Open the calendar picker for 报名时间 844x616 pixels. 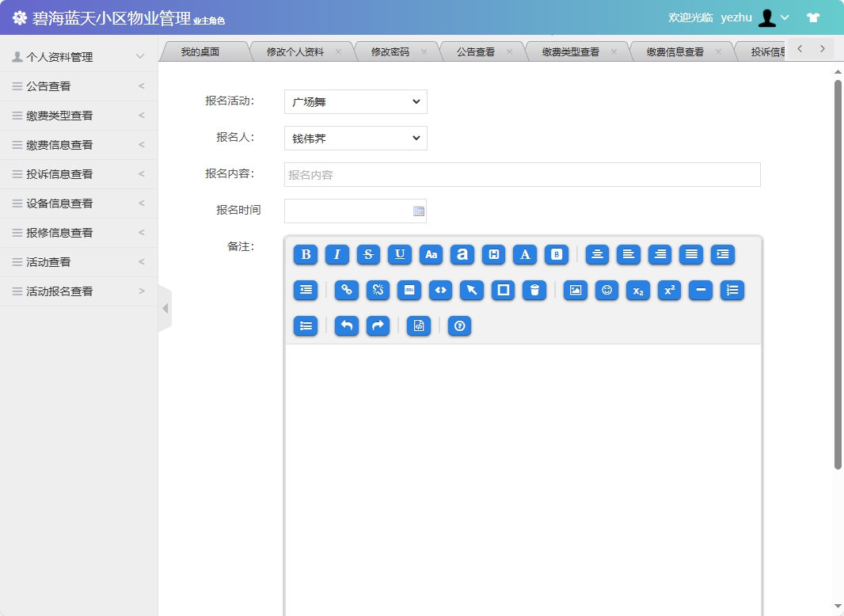pos(416,211)
